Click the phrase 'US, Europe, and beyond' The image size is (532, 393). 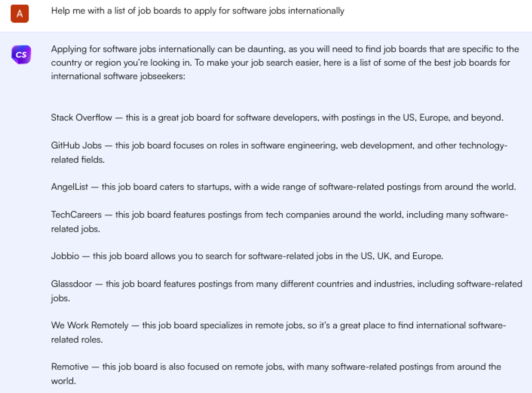pos(452,117)
